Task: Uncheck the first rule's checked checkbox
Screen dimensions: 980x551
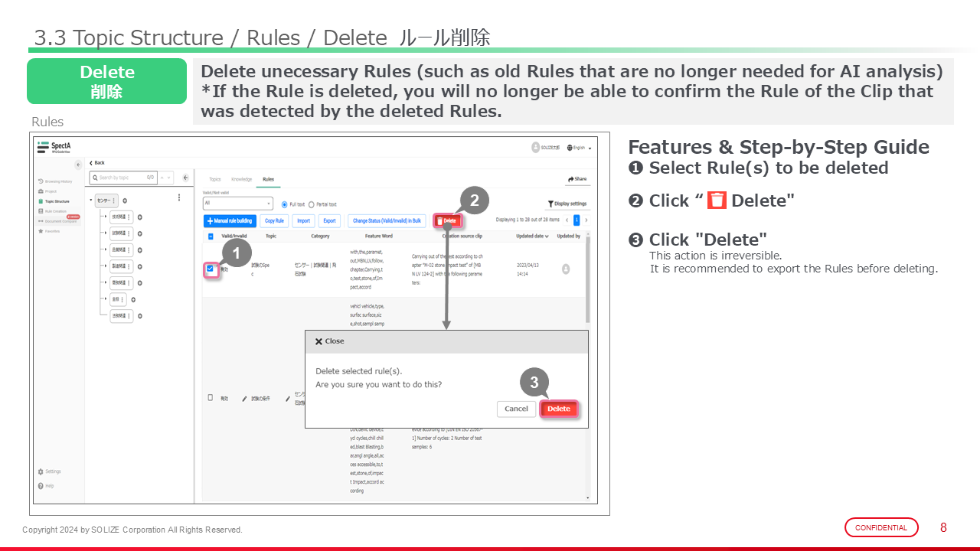Action: tap(211, 269)
